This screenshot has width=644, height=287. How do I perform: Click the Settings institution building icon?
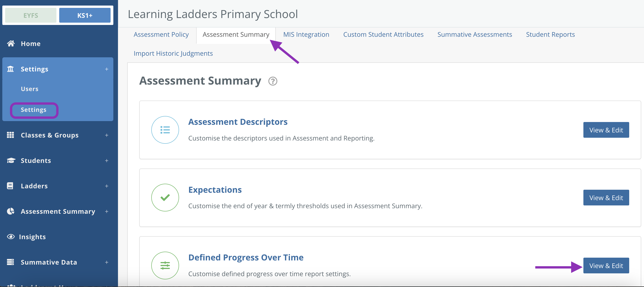pyautogui.click(x=10, y=69)
